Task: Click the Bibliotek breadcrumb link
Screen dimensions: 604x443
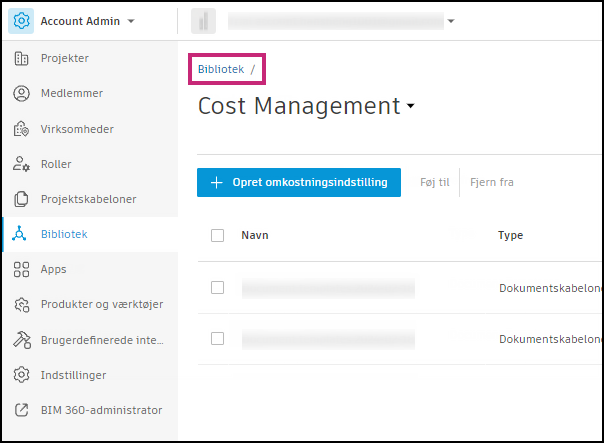Action: [220, 69]
